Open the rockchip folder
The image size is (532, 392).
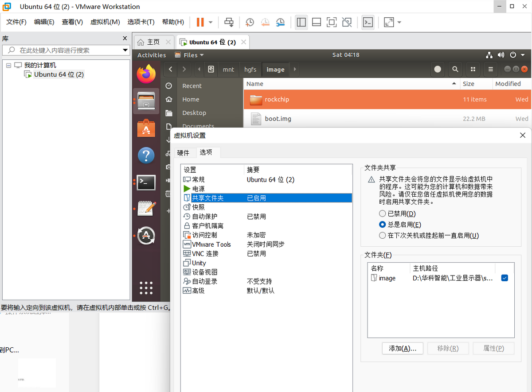coord(276,99)
